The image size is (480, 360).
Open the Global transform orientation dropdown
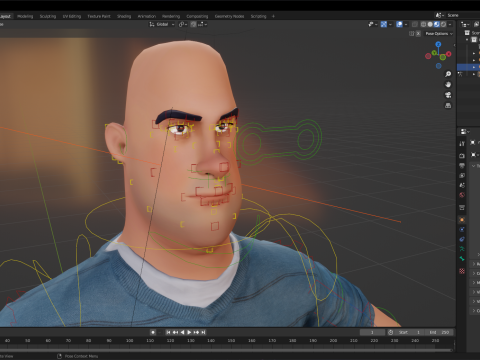click(x=162, y=24)
